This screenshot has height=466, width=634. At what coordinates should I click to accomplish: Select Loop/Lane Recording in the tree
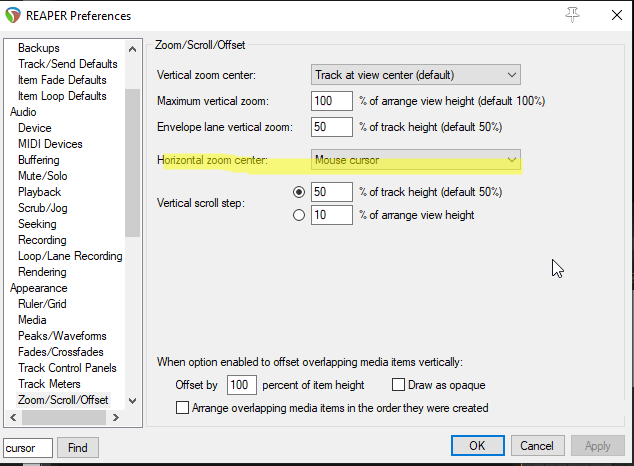click(70, 256)
